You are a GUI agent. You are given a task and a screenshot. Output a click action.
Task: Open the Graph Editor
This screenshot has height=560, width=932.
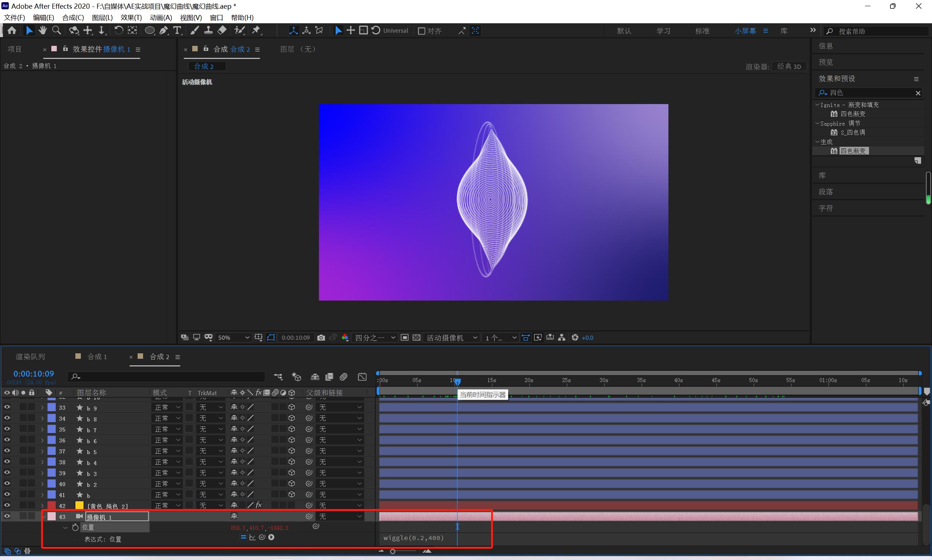pyautogui.click(x=362, y=377)
